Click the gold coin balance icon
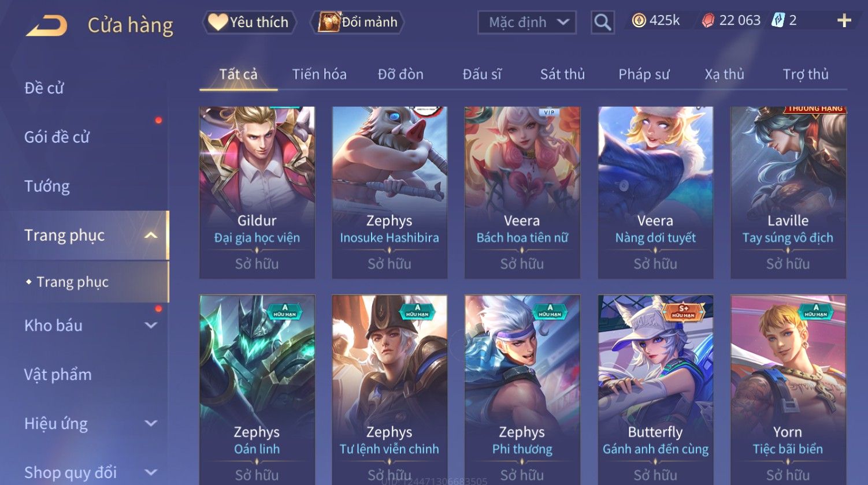868x485 pixels. (639, 21)
